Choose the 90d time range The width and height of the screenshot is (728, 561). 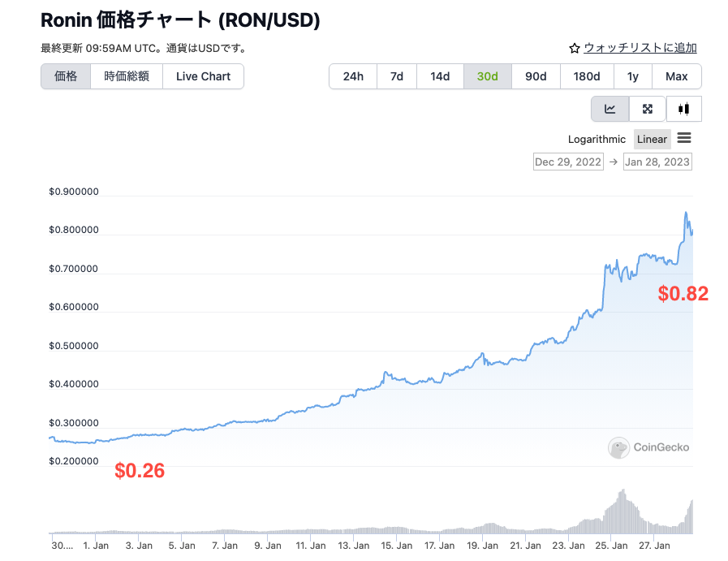pyautogui.click(x=536, y=76)
